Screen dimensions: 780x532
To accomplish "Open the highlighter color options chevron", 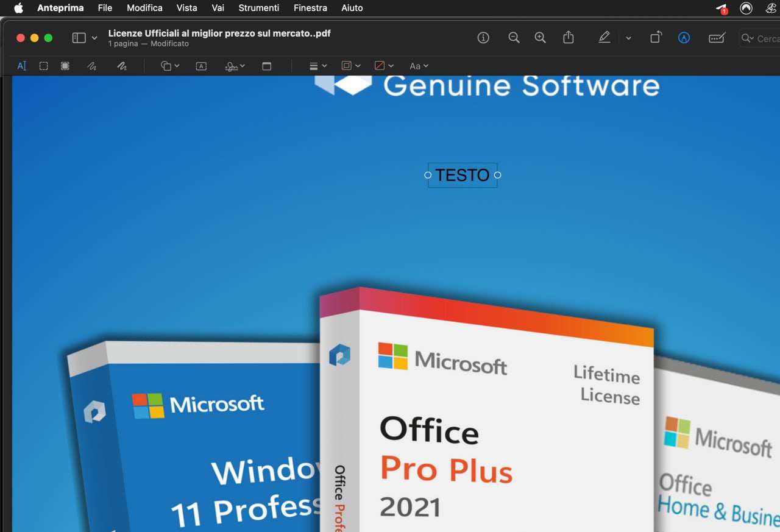I will (x=628, y=38).
